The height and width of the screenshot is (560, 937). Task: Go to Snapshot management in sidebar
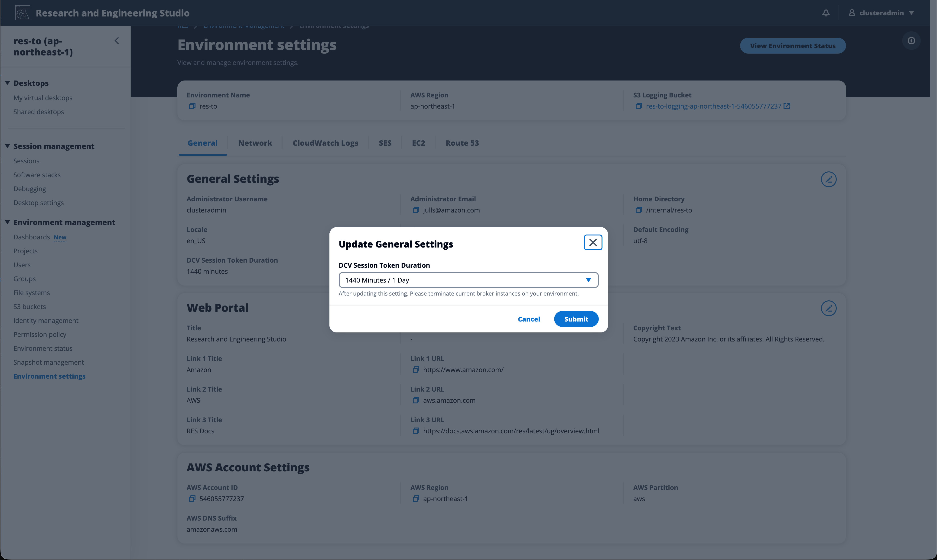[48, 362]
